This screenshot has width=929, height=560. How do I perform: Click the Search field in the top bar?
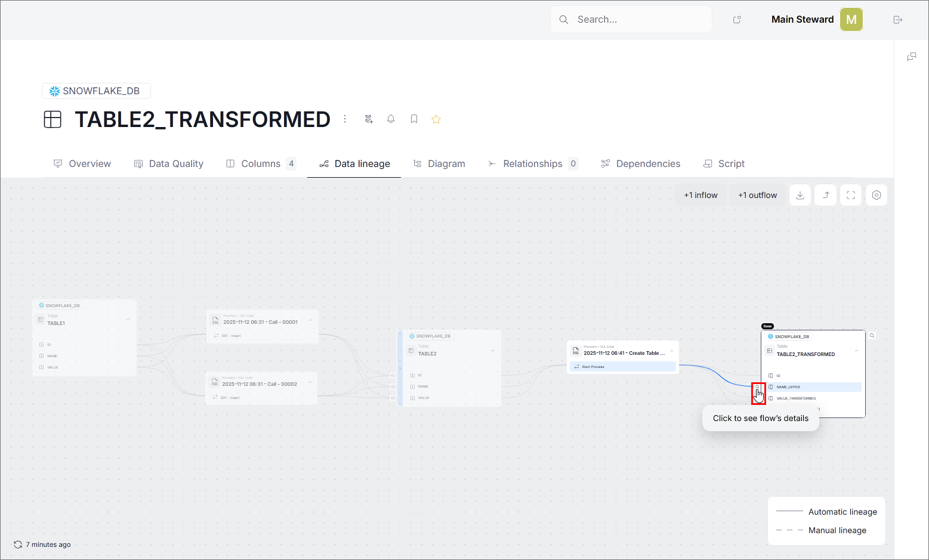coord(631,19)
